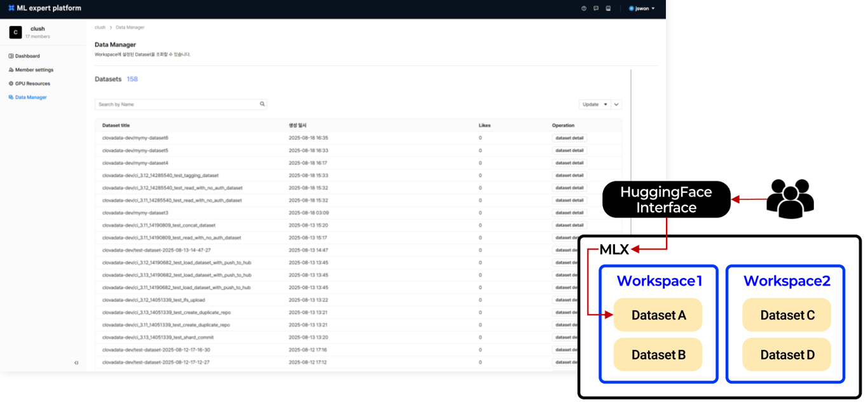The height and width of the screenshot is (402, 868).
Task: Click the '17 members' label under clush
Action: pos(37,36)
